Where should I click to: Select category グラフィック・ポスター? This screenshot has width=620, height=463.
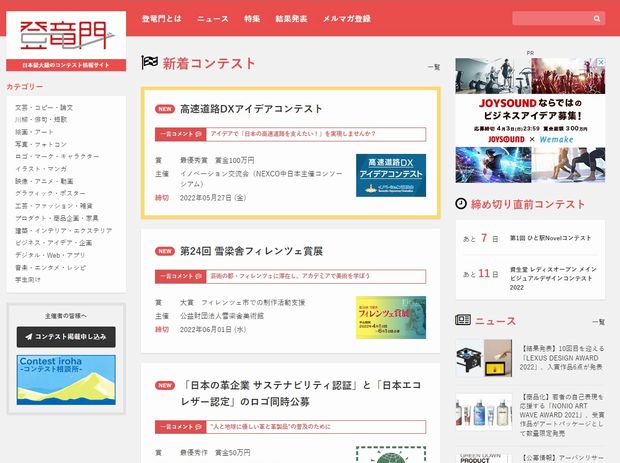tap(50, 193)
